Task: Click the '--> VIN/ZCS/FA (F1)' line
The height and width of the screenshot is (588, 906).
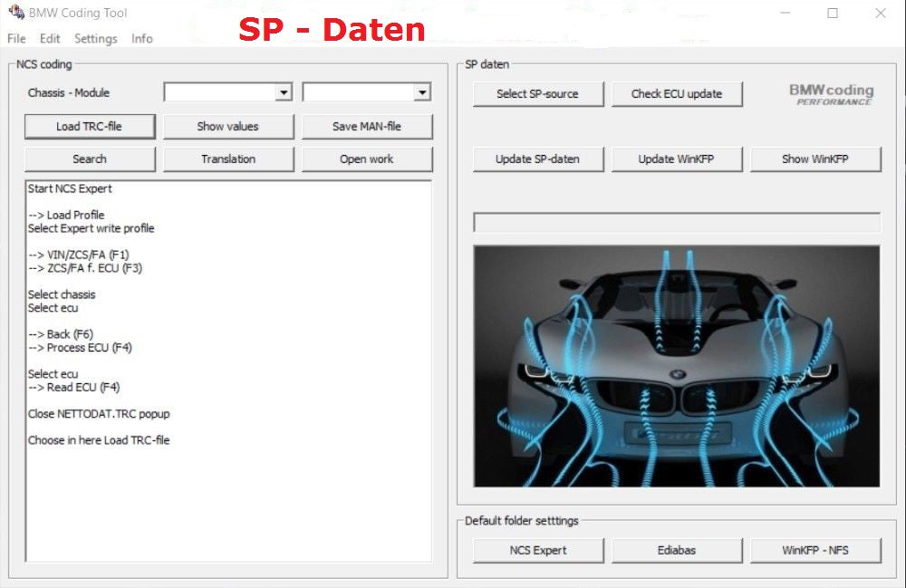Action: pyautogui.click(x=79, y=255)
